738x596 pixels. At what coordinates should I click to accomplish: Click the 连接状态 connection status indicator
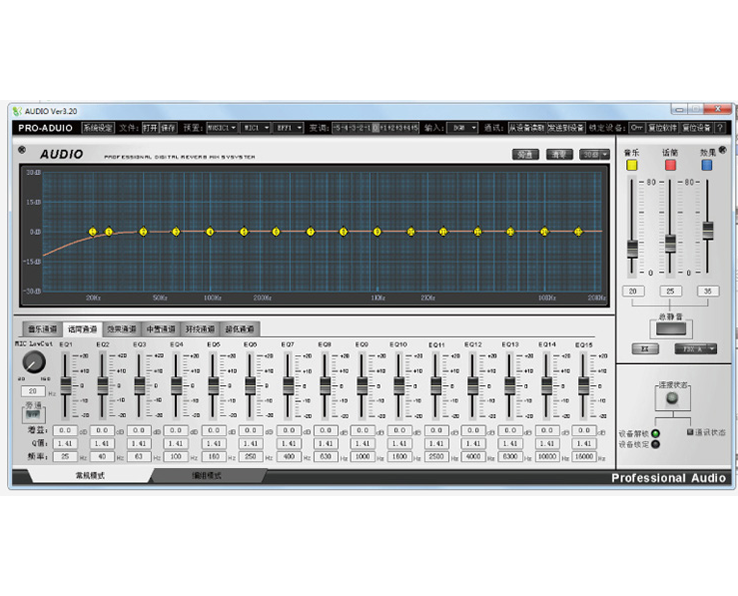pyautogui.click(x=672, y=398)
